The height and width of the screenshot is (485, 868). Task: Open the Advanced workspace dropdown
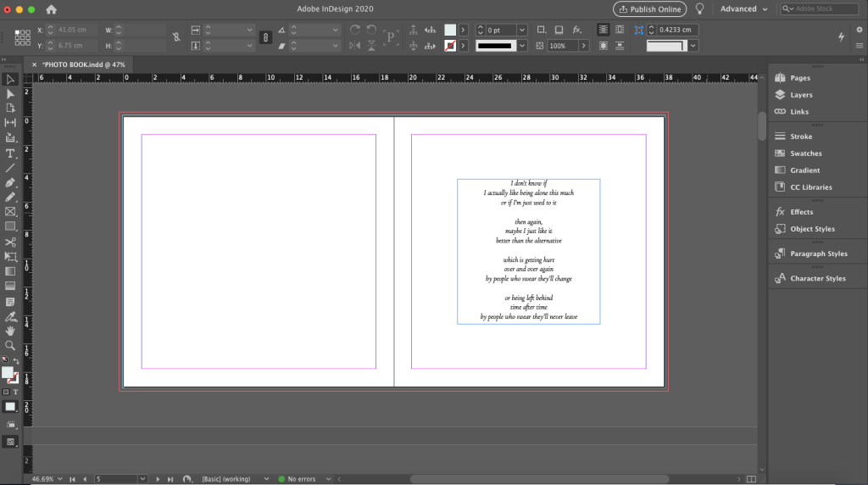[x=743, y=9]
